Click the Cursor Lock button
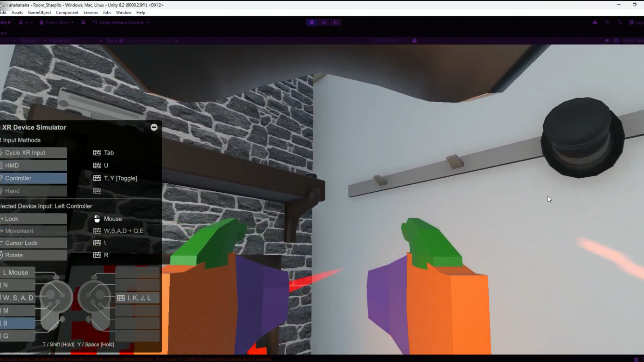This screenshot has height=362, width=644. pyautogui.click(x=33, y=243)
